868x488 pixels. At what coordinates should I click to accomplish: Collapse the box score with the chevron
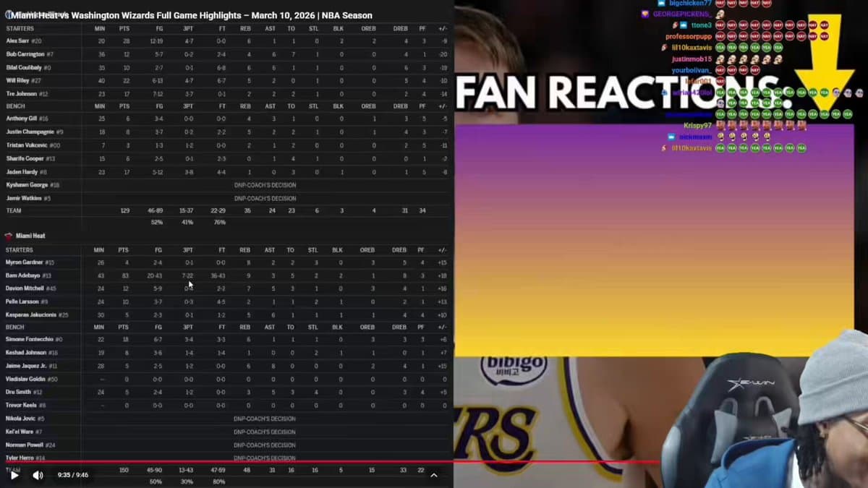(x=433, y=476)
